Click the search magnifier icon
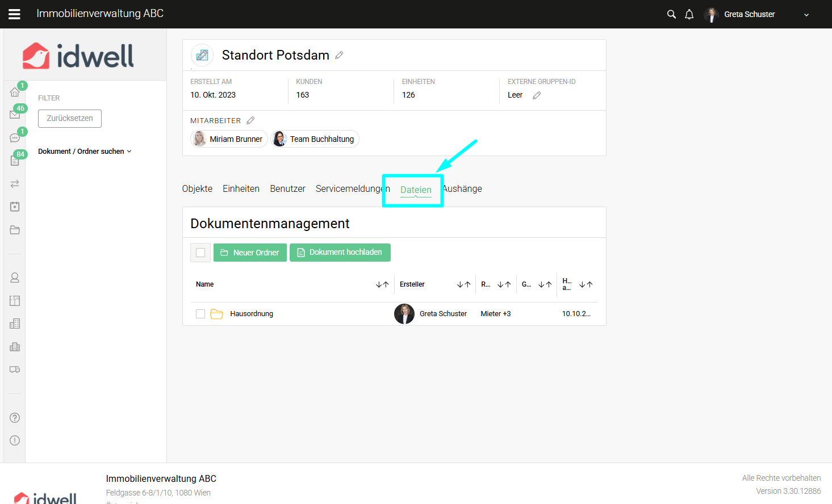832x504 pixels. (671, 14)
